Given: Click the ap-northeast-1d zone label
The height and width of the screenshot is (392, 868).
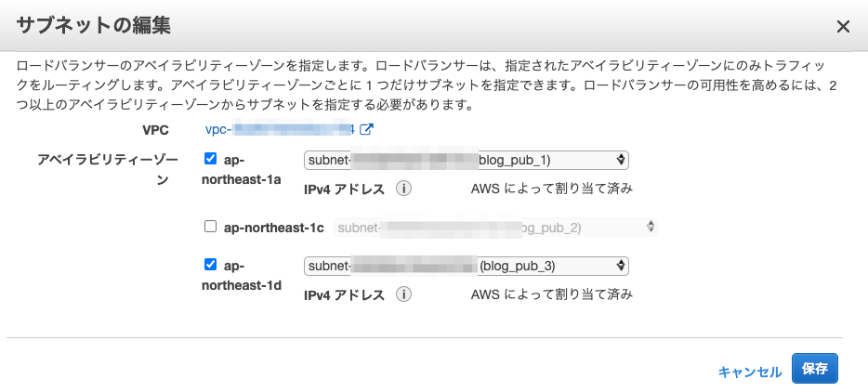Looking at the screenshot, I should click(x=242, y=275).
